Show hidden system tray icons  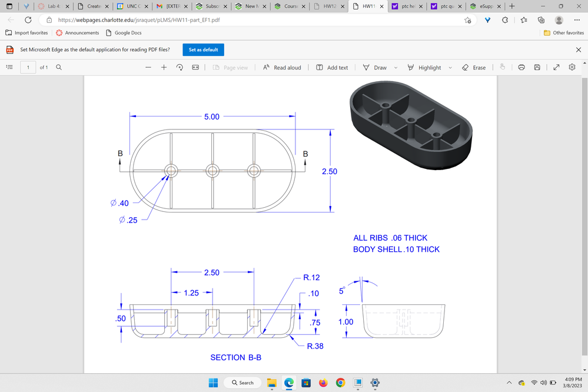pos(509,383)
